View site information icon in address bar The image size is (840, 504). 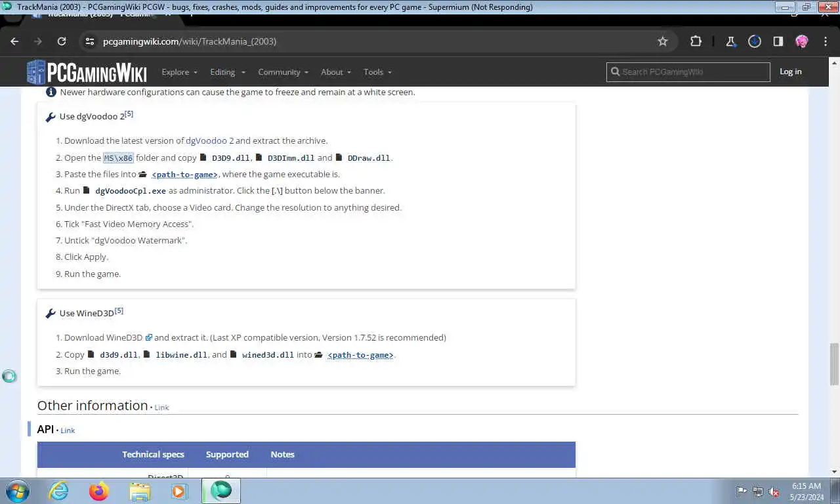[x=90, y=41]
